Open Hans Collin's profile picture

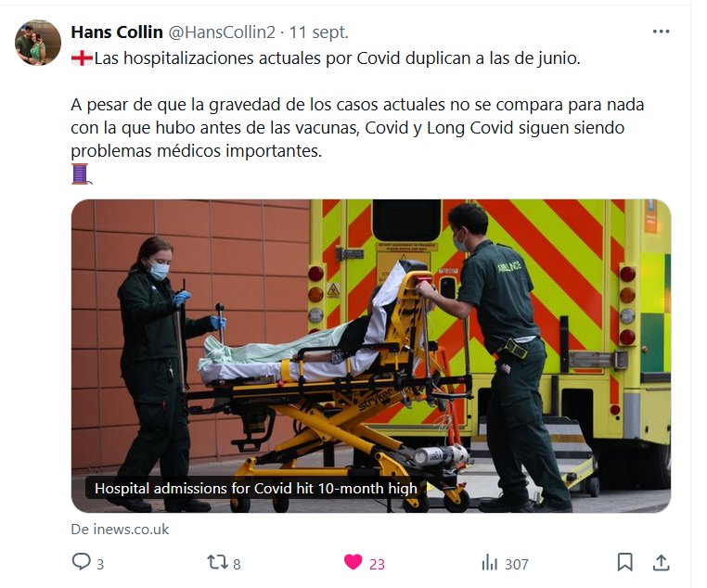pos(38,43)
